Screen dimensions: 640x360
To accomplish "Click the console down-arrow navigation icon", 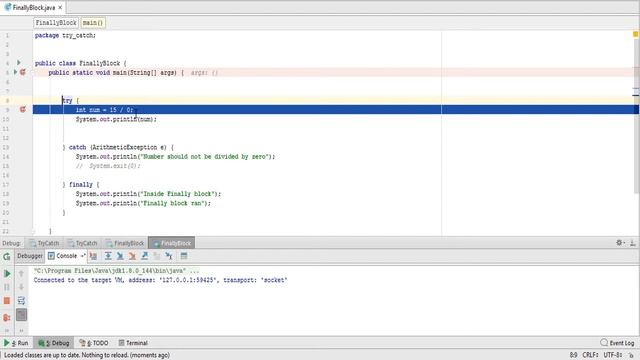I will pyautogui.click(x=21, y=287).
